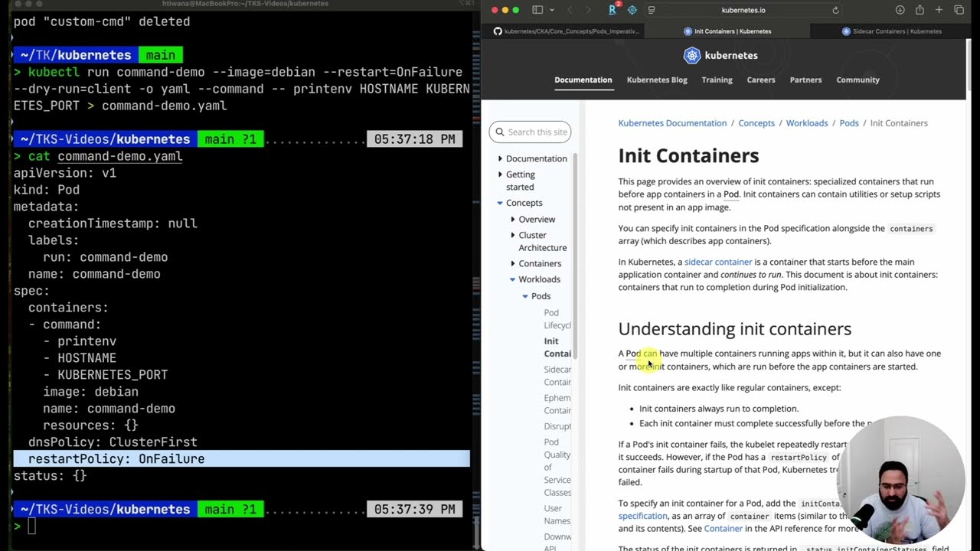Open the Careers nav item
This screenshot has width=980, height=551.
coord(761,80)
